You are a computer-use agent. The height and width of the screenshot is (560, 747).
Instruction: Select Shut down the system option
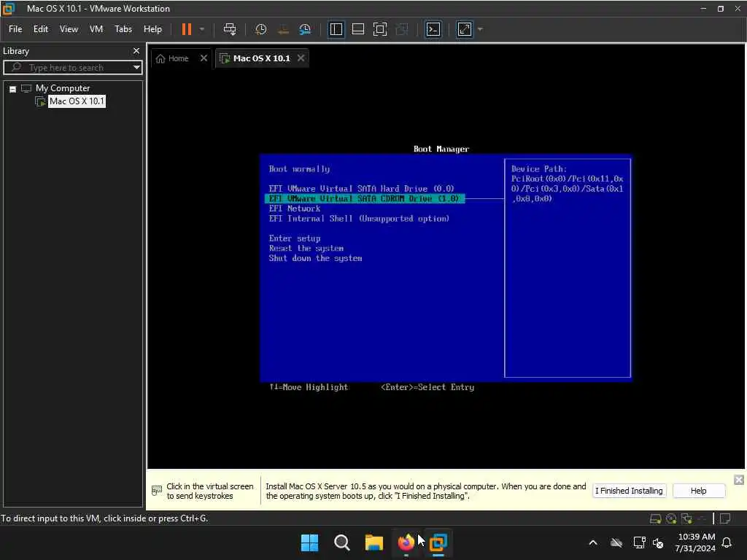pos(315,259)
